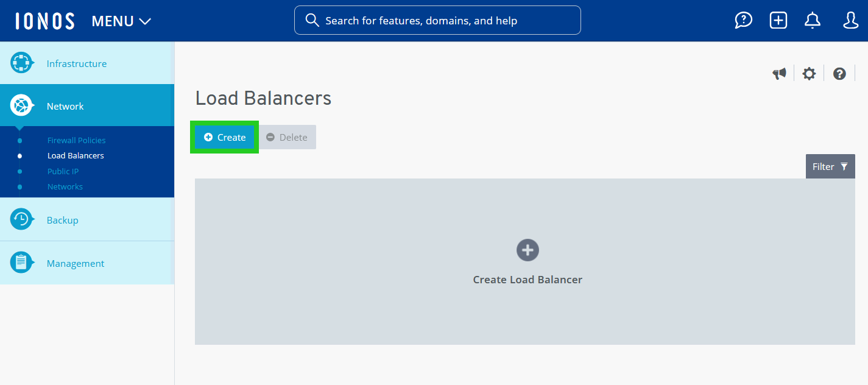868x385 pixels.
Task: Click the announcements megaphone icon
Action: pos(779,73)
